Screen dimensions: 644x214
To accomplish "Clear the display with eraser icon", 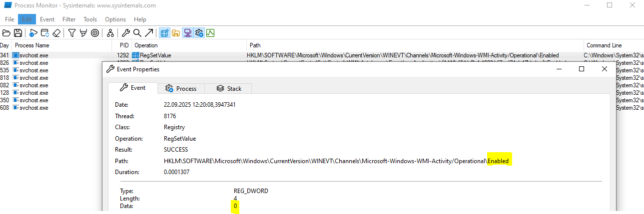I will coord(56,33).
